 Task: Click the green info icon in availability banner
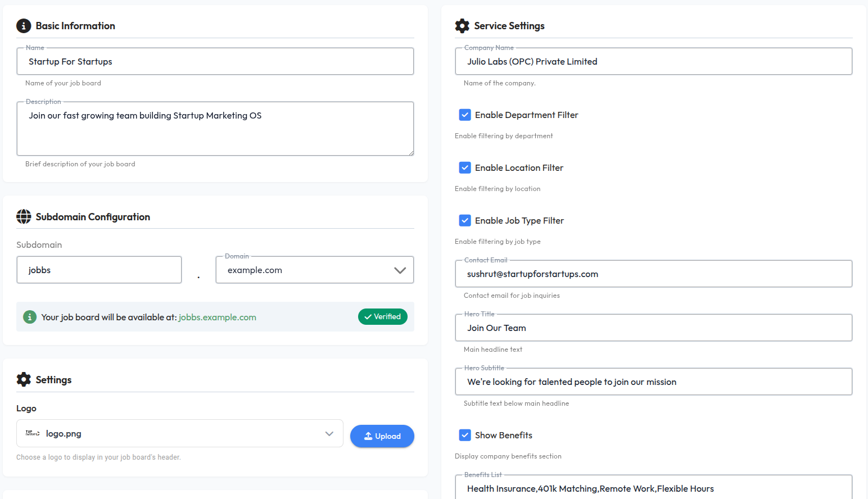tap(30, 316)
